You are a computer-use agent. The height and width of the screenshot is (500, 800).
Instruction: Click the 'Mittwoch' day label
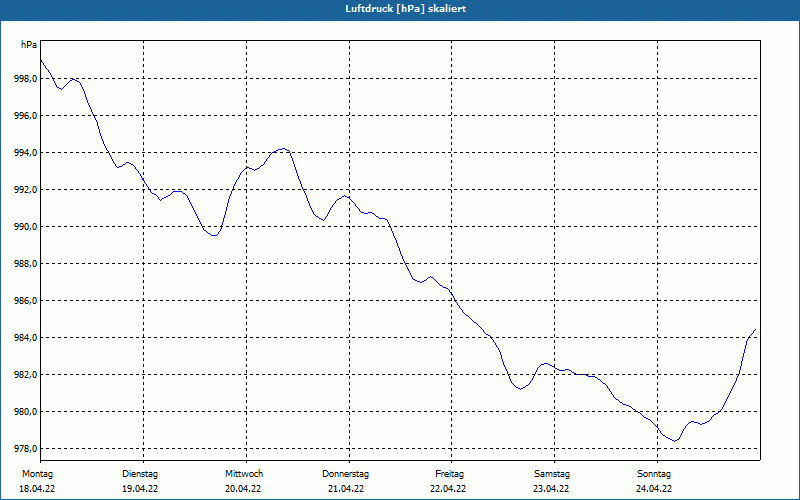coord(244,474)
